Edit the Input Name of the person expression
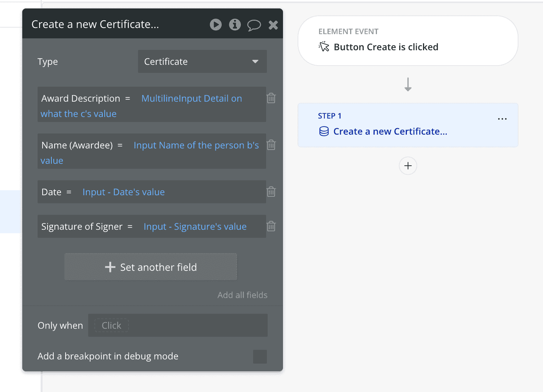 point(196,145)
